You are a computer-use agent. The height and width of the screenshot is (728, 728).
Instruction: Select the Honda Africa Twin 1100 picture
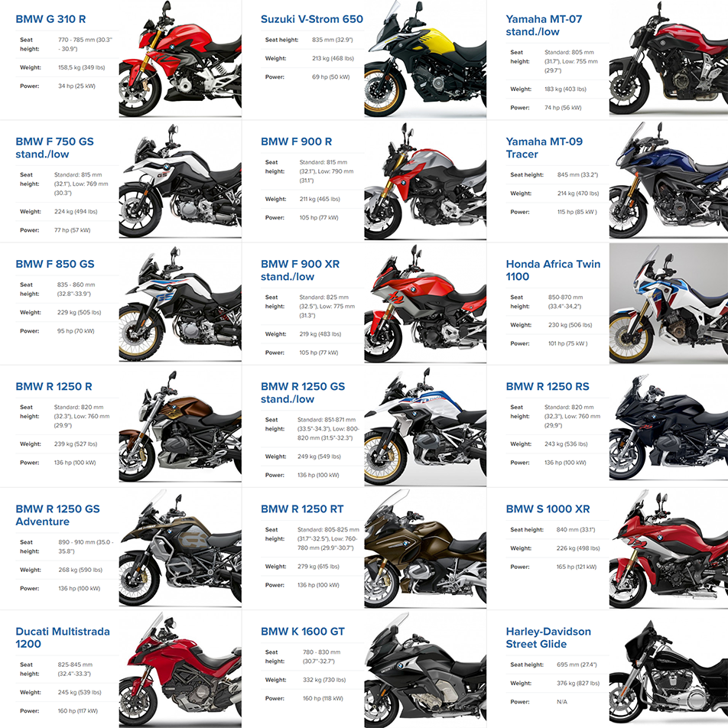click(668, 304)
